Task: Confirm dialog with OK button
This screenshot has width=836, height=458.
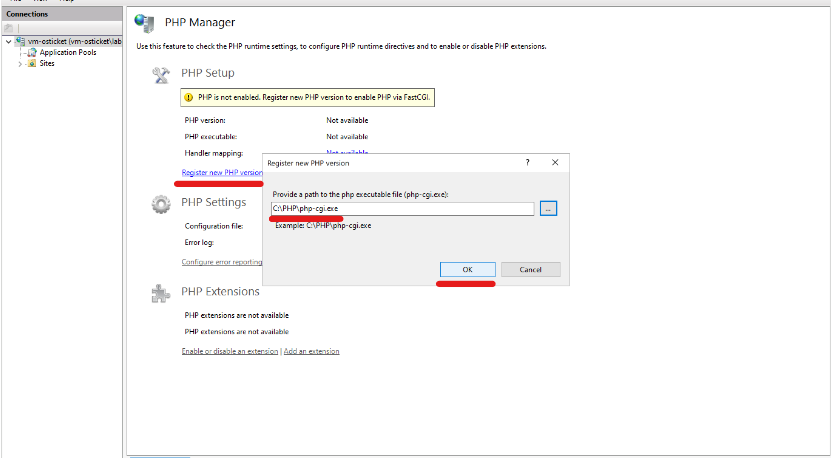Action: click(467, 270)
